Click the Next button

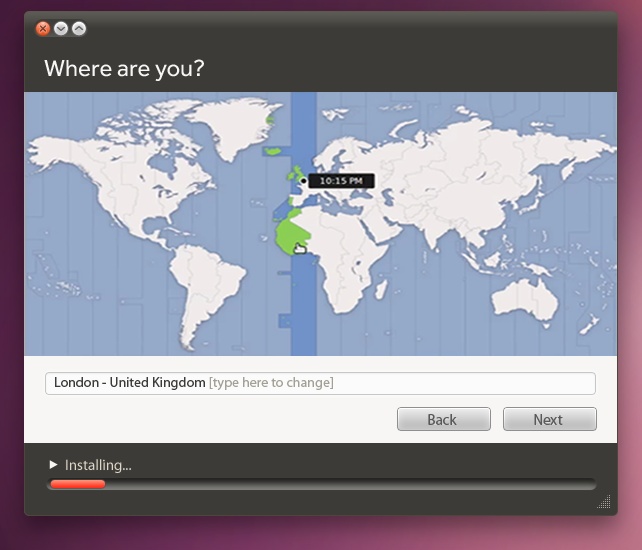[x=549, y=419]
